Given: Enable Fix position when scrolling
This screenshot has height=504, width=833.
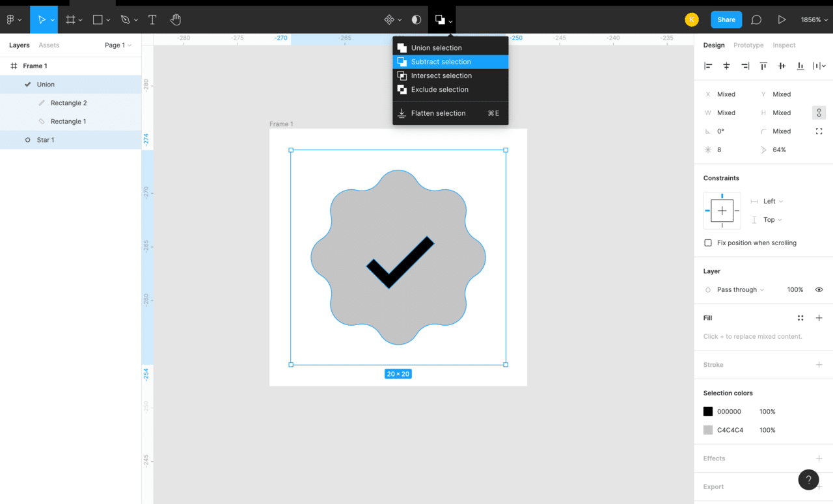Looking at the screenshot, I should click(708, 243).
